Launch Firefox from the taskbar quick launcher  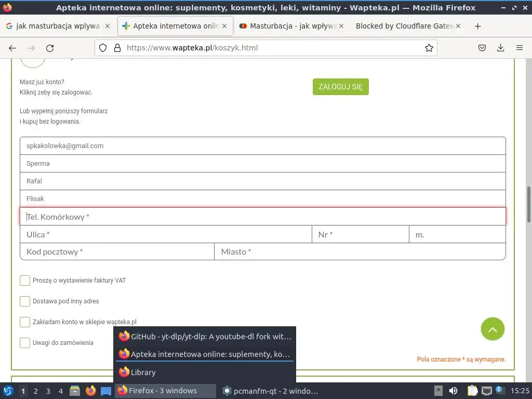point(90,391)
